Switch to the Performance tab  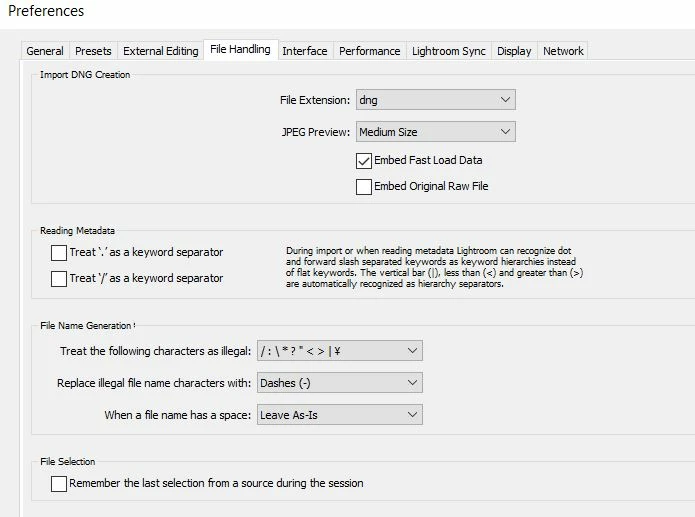point(370,51)
